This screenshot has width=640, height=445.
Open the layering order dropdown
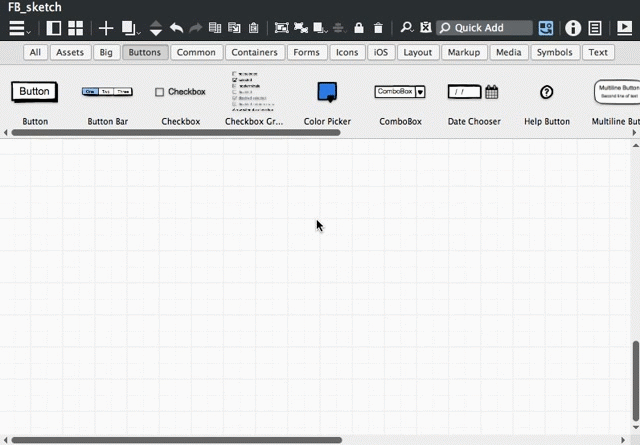click(x=320, y=28)
